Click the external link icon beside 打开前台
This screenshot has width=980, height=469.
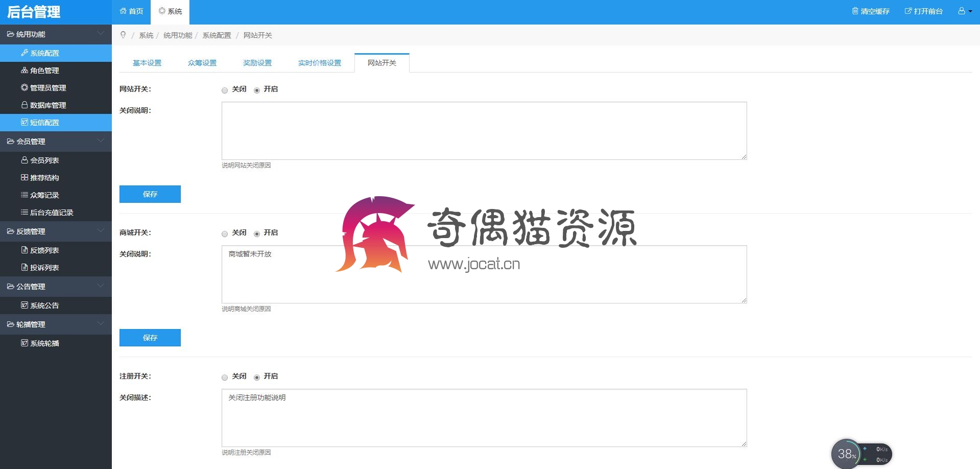pyautogui.click(x=909, y=11)
